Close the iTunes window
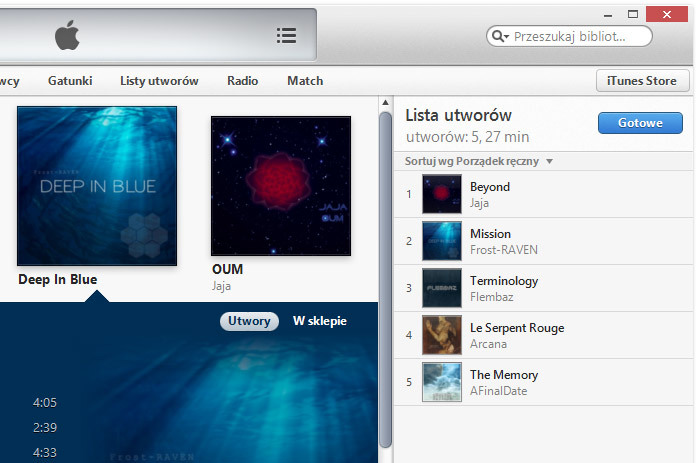 point(667,14)
